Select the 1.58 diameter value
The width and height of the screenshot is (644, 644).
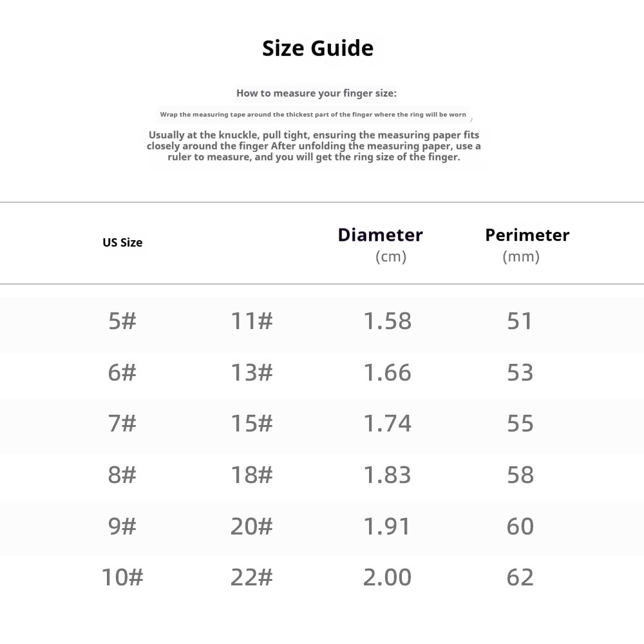click(x=387, y=321)
